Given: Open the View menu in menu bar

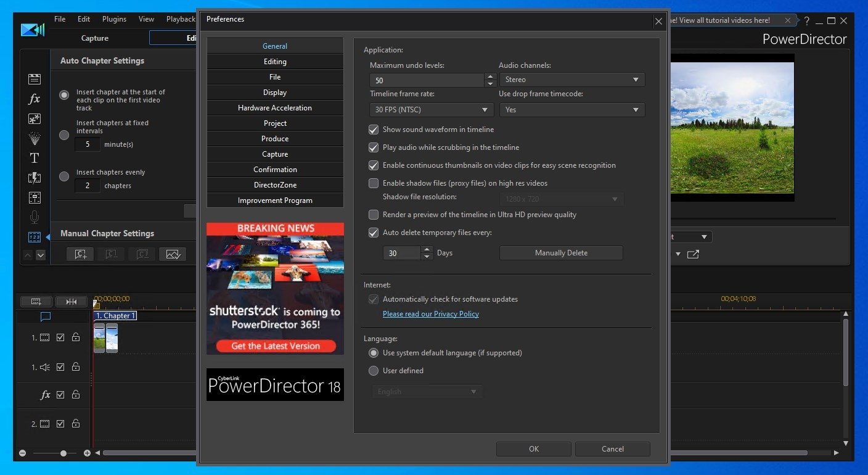Looking at the screenshot, I should coord(146,19).
